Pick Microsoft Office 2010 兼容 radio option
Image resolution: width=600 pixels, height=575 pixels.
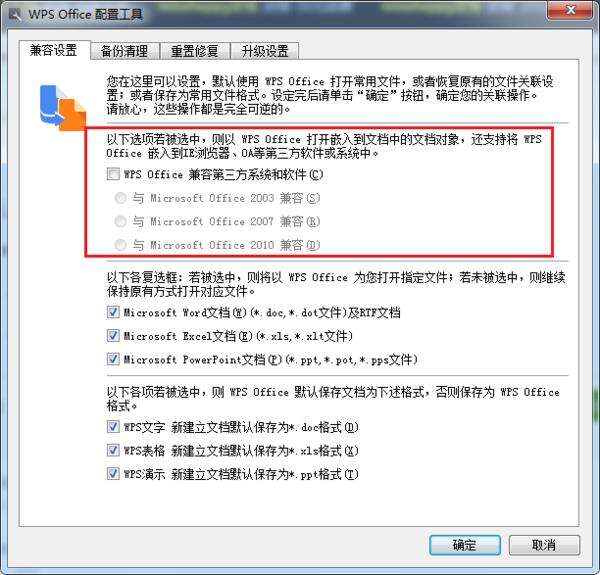point(121,244)
